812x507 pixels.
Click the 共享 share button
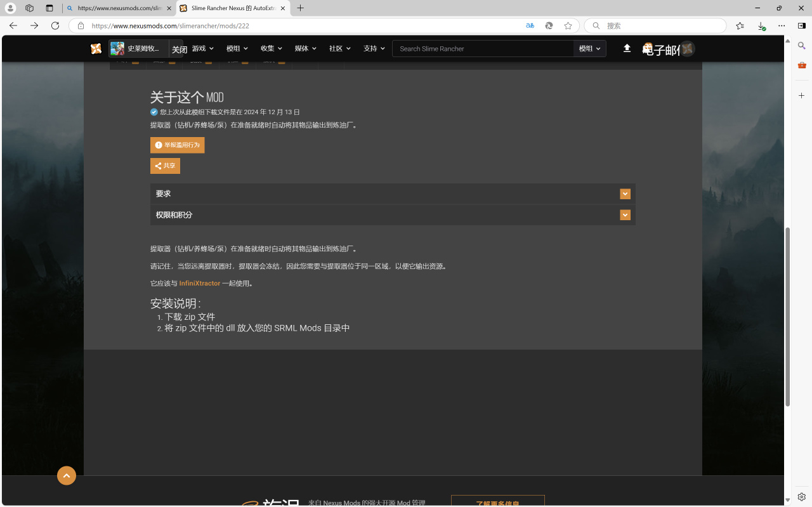pyautogui.click(x=165, y=166)
